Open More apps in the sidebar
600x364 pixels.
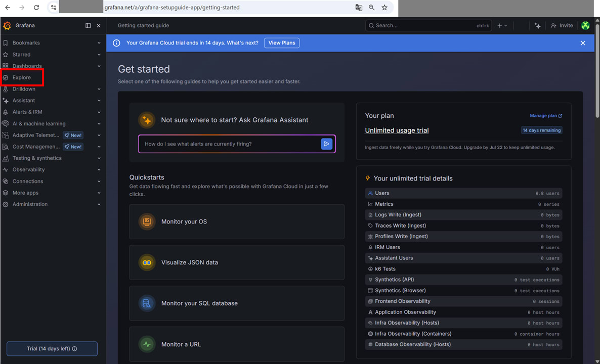click(x=25, y=193)
